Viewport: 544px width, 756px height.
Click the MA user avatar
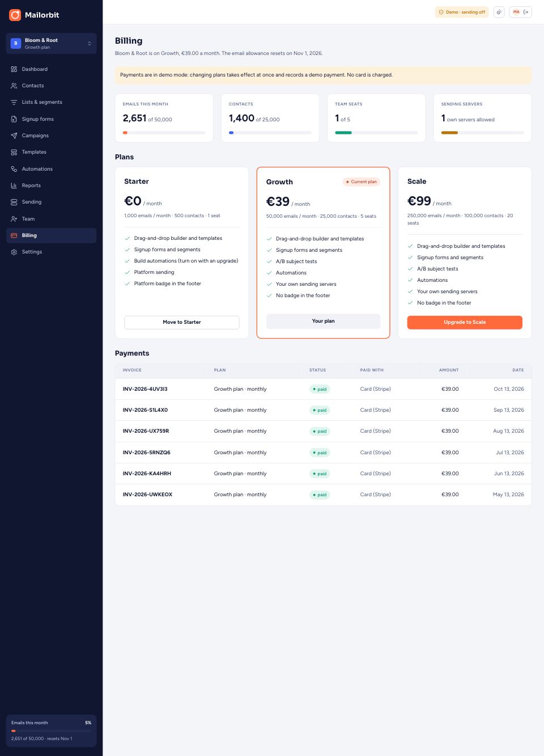pos(516,12)
